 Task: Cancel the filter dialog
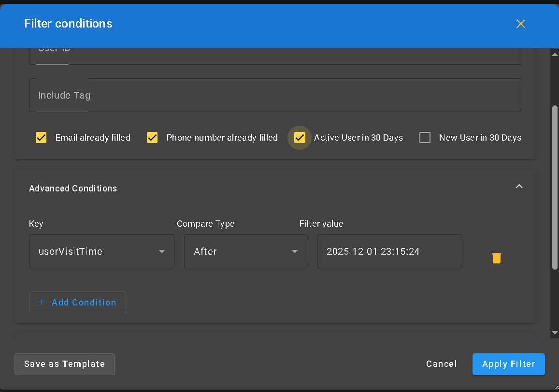(441, 364)
